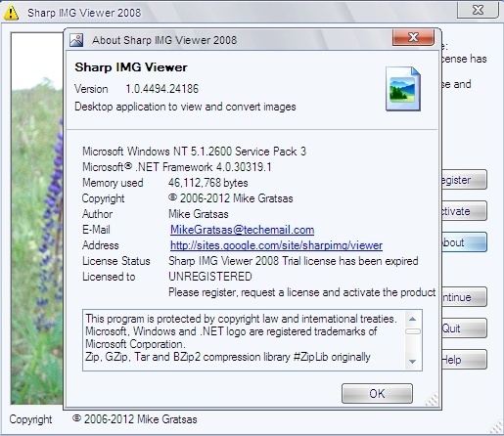Click the flower preview image in main window

coord(37,218)
